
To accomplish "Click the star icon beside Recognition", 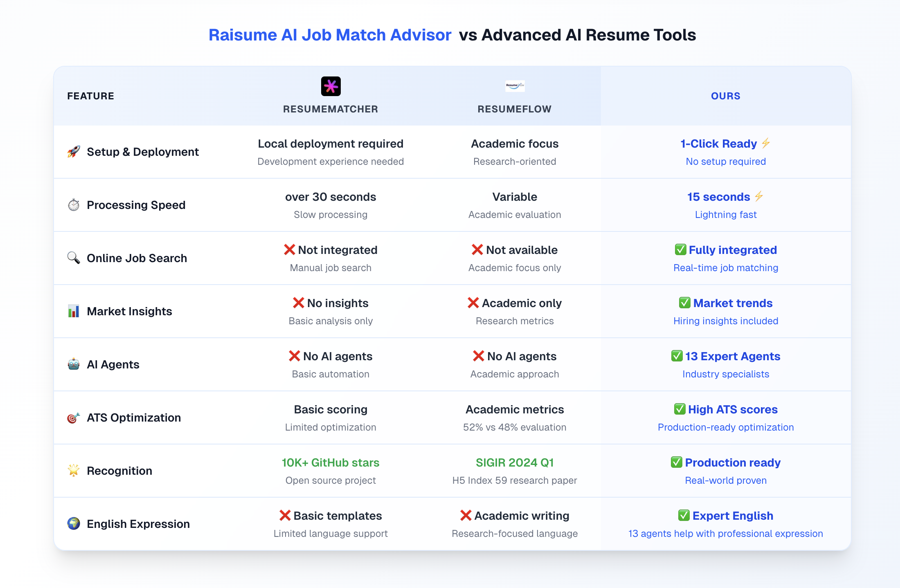I will pos(74,471).
